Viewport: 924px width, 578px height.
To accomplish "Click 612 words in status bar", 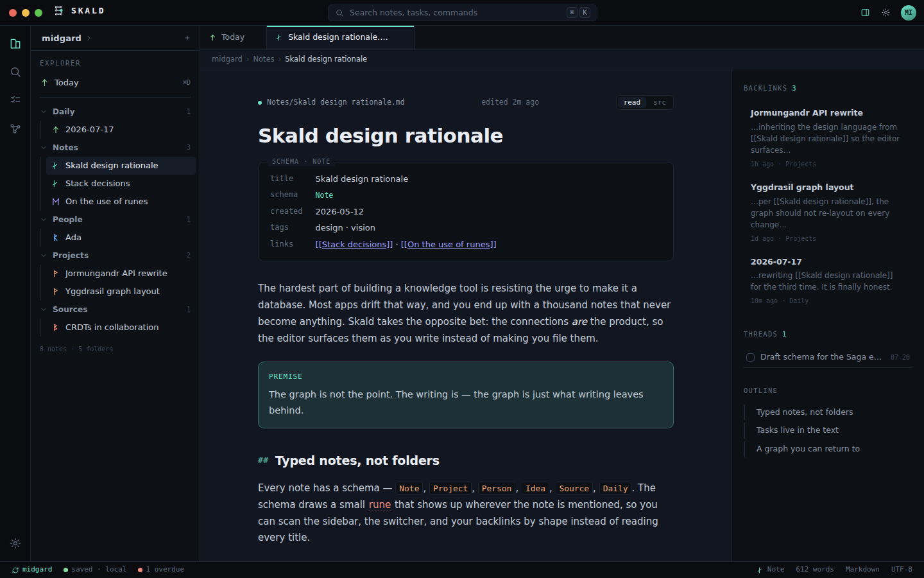I will pyautogui.click(x=815, y=570).
